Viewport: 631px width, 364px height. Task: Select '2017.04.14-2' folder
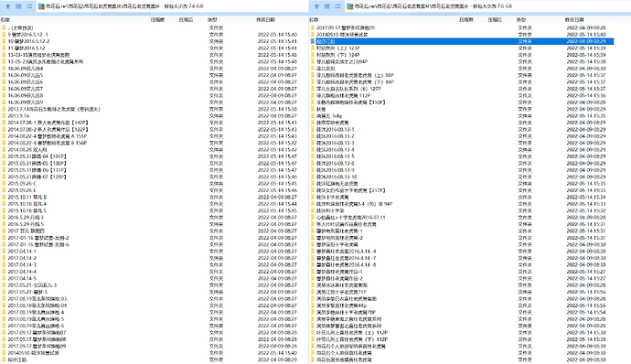point(22,258)
